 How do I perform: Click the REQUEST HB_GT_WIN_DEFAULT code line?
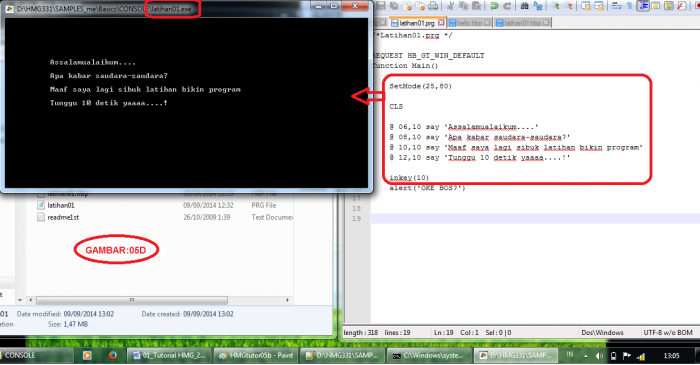(x=428, y=55)
